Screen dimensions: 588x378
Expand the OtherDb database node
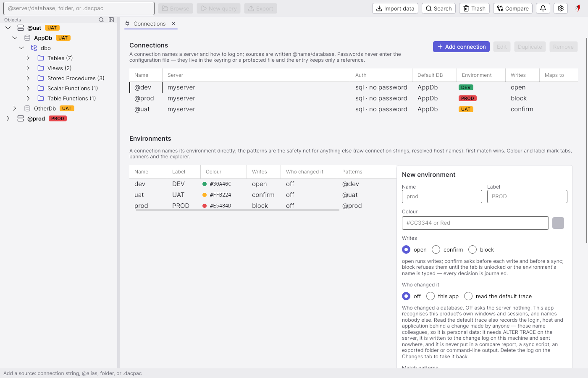pyautogui.click(x=15, y=108)
